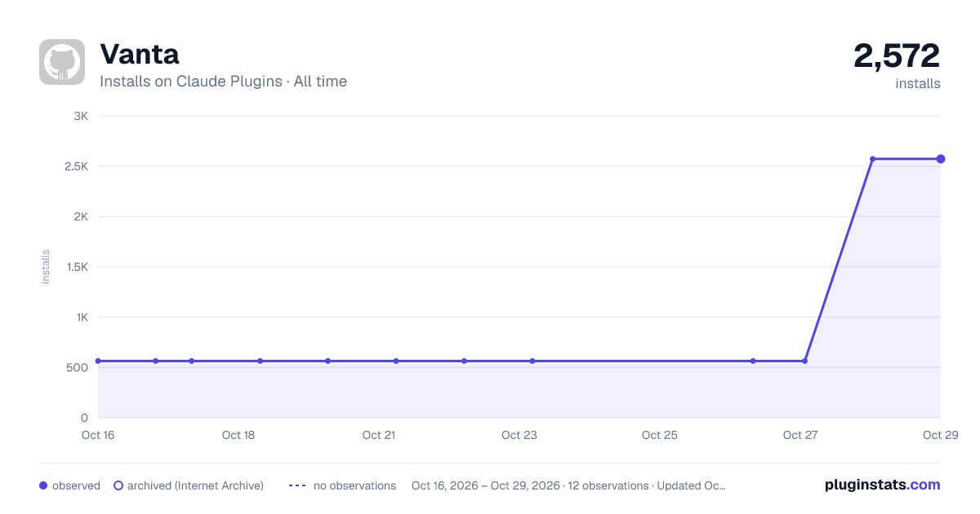Screen dimensions: 980x514
Task: Click the 1K y-axis label
Action: (x=82, y=317)
